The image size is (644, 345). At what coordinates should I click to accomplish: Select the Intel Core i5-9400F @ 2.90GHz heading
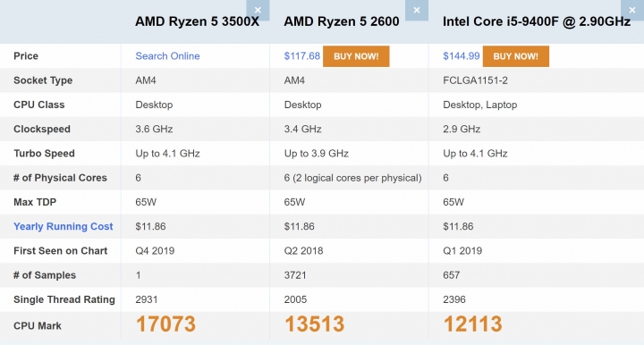tap(537, 21)
